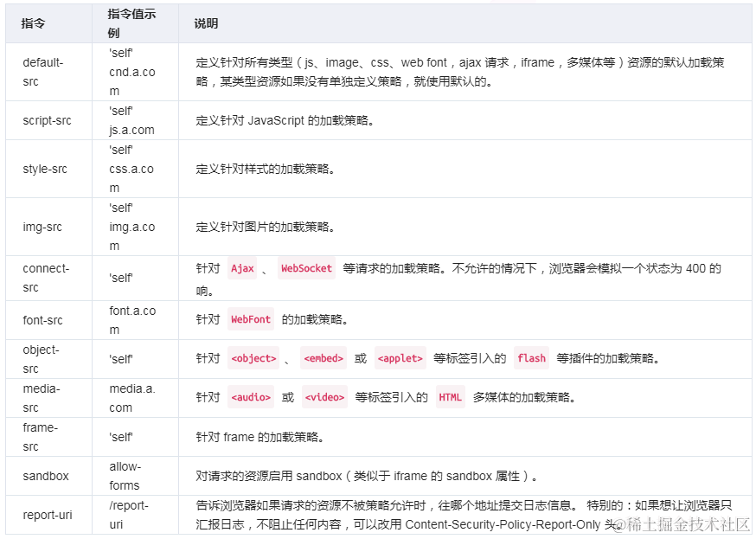This screenshot has height=539, width=756.
Task: Select the highlighted Ajax code token
Action: coord(242,268)
